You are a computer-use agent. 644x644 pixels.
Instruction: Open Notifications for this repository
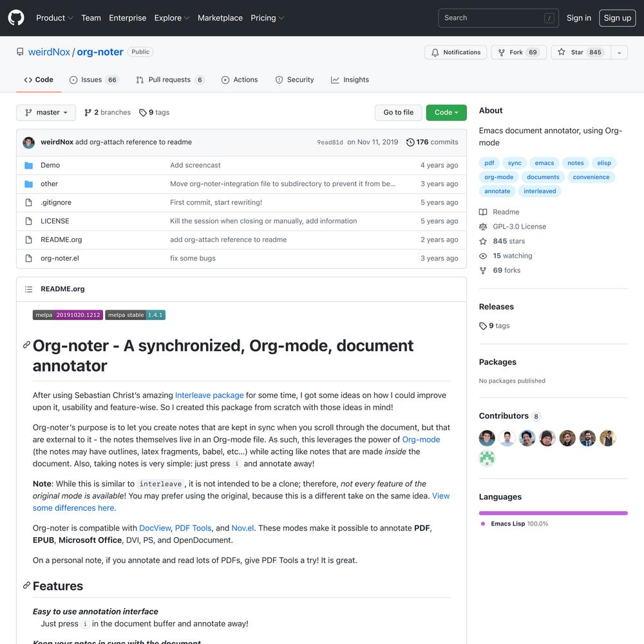(456, 52)
